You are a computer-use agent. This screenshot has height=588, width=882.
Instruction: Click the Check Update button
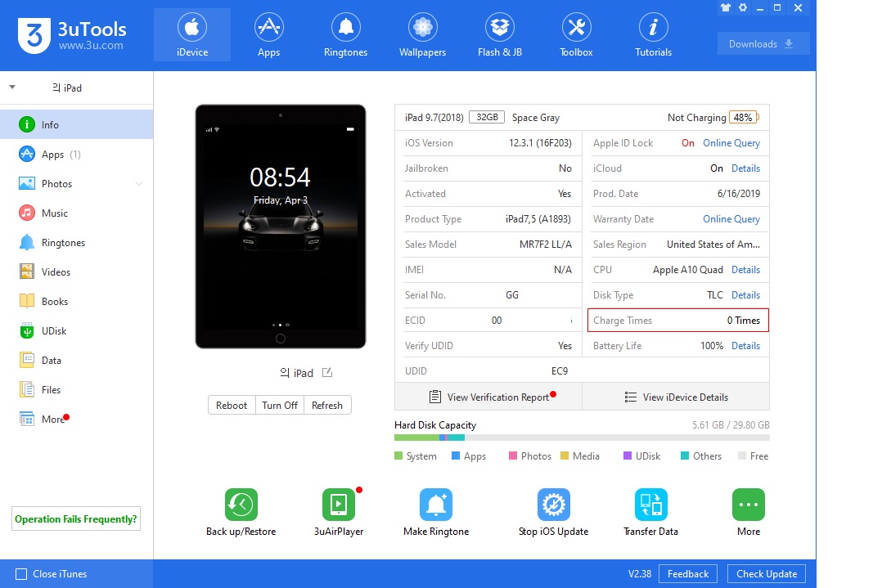767,574
